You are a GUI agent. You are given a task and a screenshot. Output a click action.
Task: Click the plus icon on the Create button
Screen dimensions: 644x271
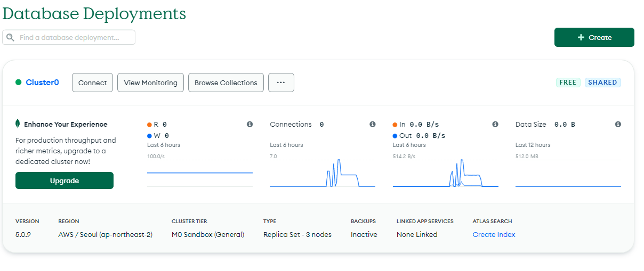pyautogui.click(x=581, y=37)
